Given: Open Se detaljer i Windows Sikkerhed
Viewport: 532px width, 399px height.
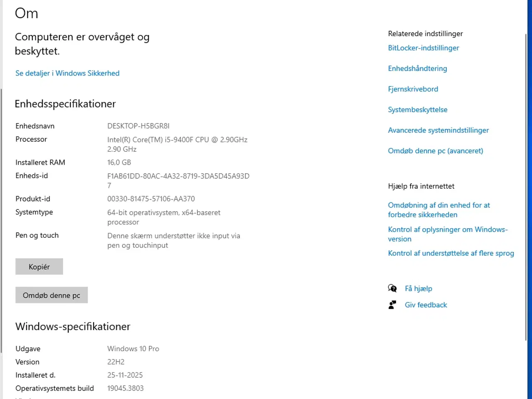Looking at the screenshot, I should coord(67,73).
